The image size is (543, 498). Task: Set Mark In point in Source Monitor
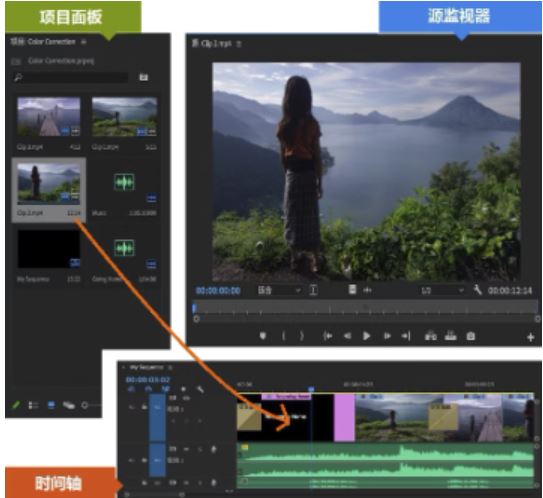[x=284, y=336]
